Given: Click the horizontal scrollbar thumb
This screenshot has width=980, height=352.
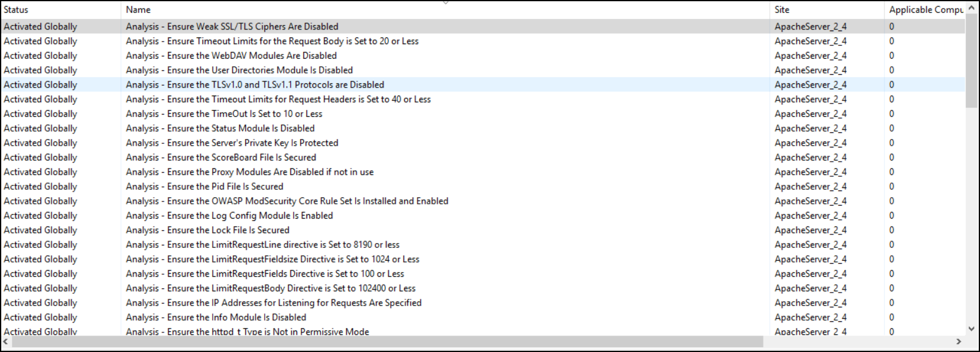Looking at the screenshot, I should pyautogui.click(x=385, y=341).
